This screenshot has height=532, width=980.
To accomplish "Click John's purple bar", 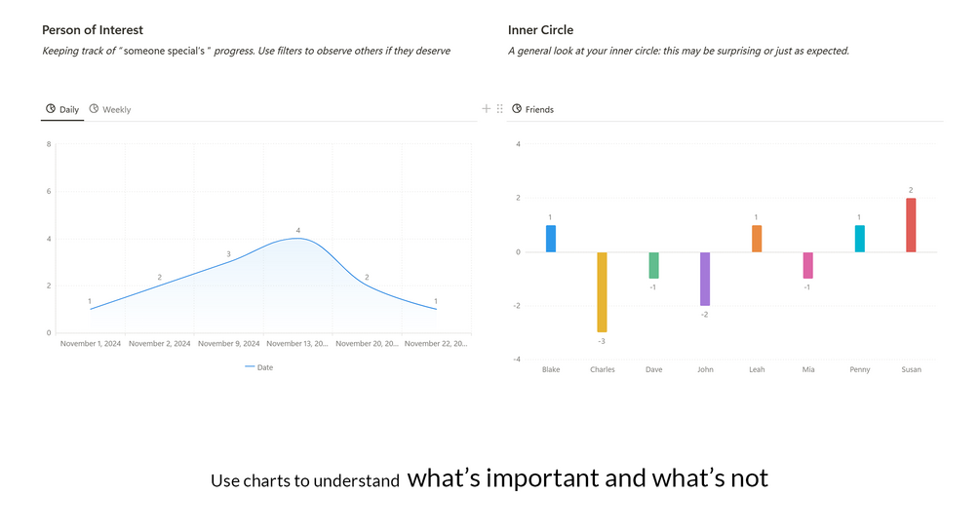I will click(x=705, y=279).
